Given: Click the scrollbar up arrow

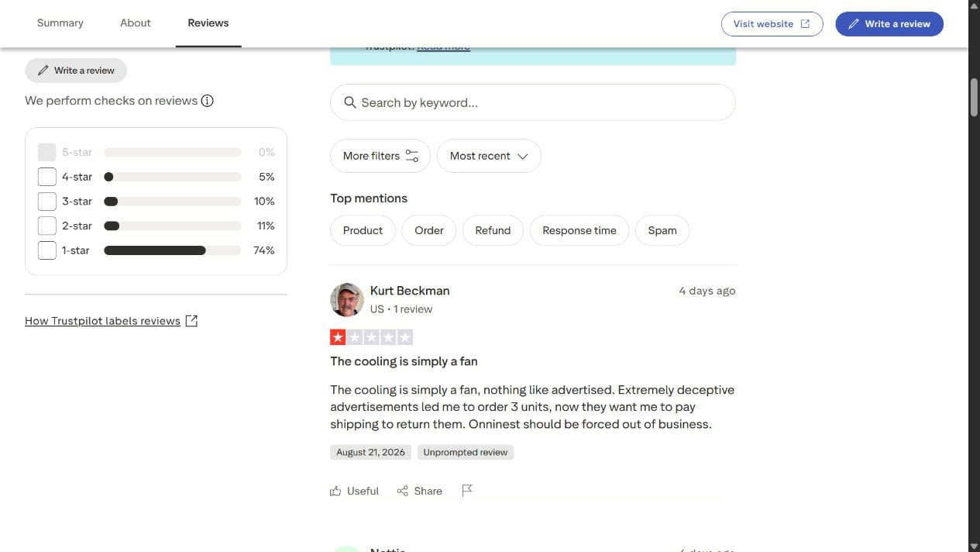Looking at the screenshot, I should [x=974, y=6].
